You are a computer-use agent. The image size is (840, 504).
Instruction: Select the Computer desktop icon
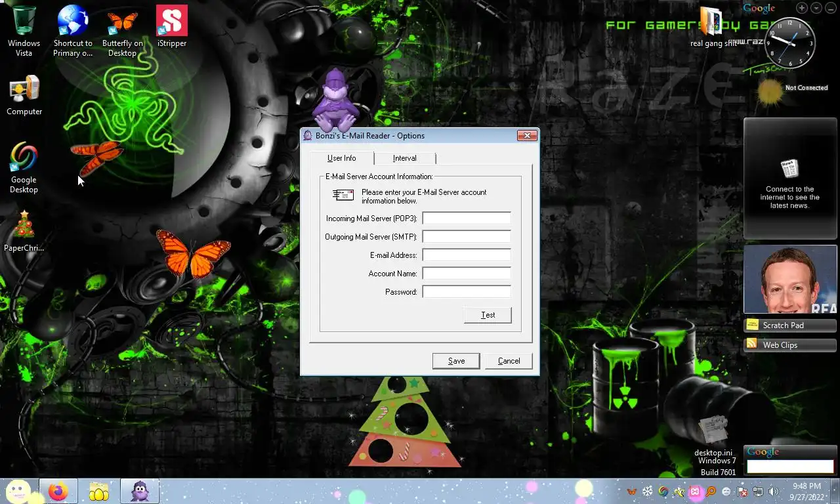pyautogui.click(x=24, y=95)
